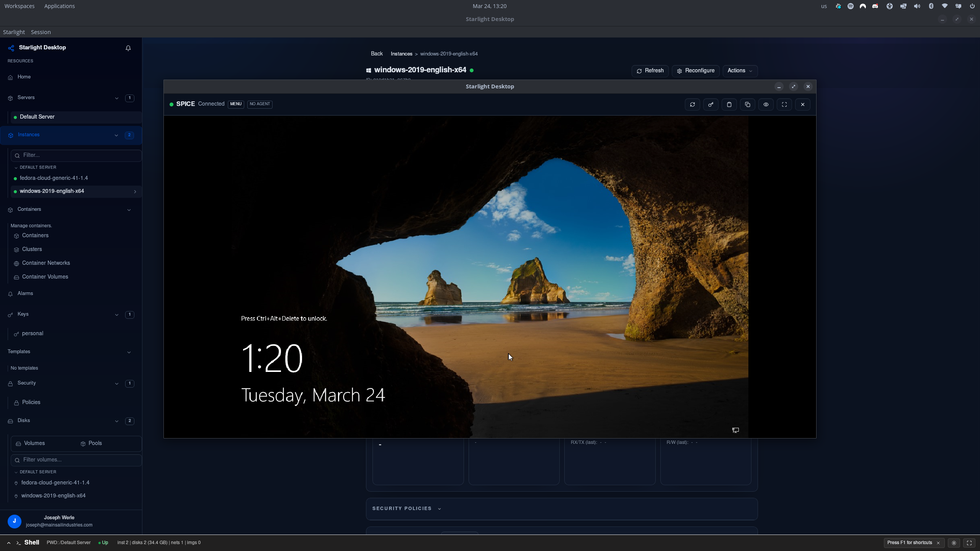Viewport: 980px width, 551px height.
Task: Open the notifications bell in the sidebar
Action: (128, 48)
